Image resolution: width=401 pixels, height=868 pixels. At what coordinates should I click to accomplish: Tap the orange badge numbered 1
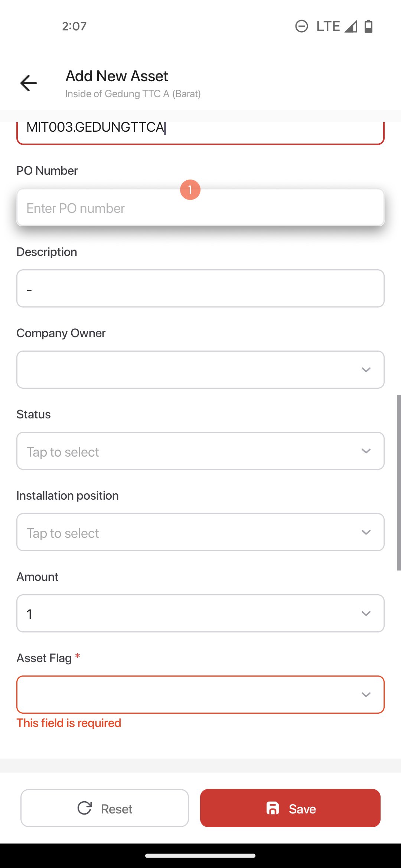190,190
